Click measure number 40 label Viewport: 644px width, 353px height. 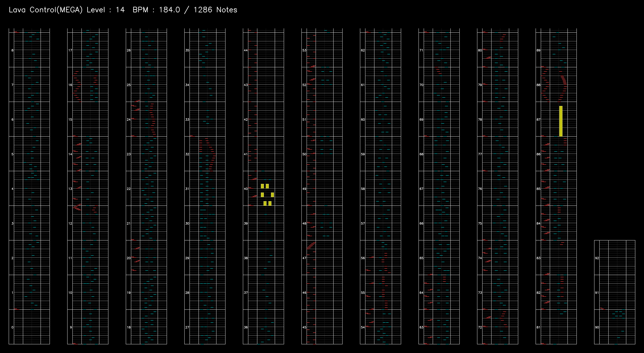246,189
